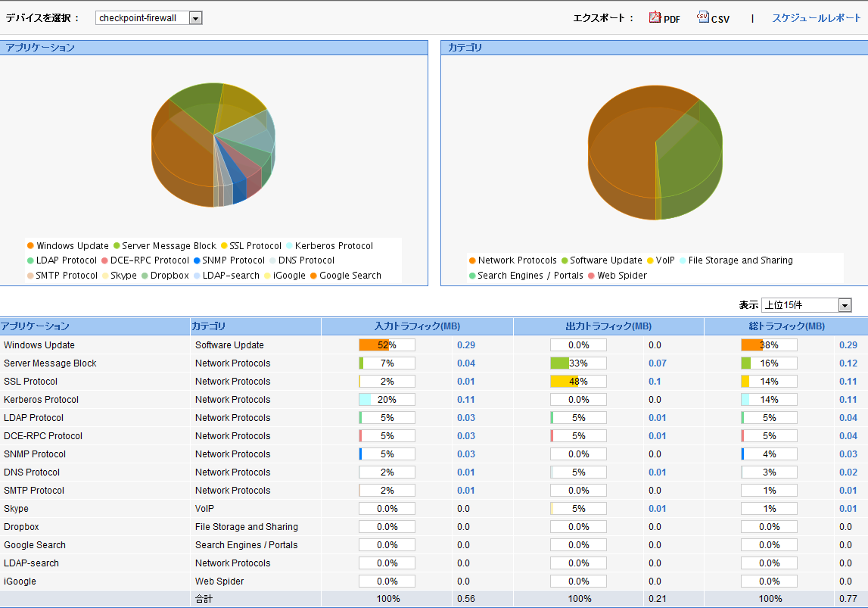Click the Network Protocols legend marker
This screenshot has height=608, width=868.
click(472, 260)
